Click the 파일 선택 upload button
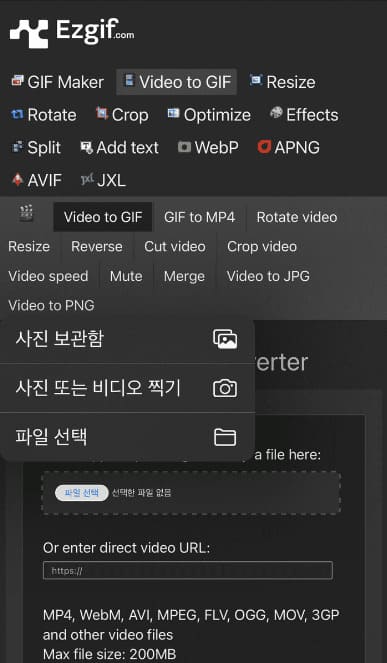The width and height of the screenshot is (387, 663). 82,493
